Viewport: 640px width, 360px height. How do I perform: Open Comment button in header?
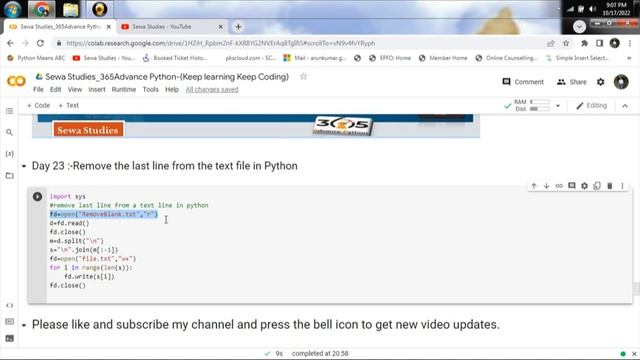523,82
